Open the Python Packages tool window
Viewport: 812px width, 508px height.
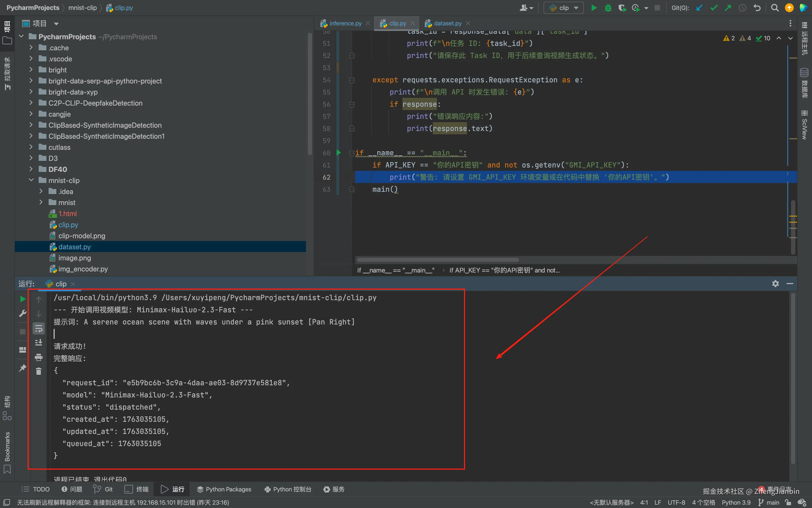224,489
